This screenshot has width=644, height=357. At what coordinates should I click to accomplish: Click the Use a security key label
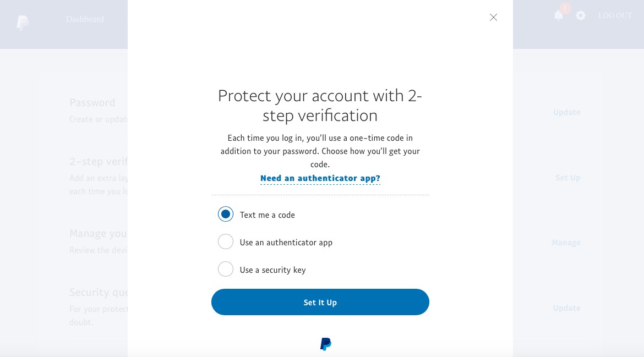272,270
